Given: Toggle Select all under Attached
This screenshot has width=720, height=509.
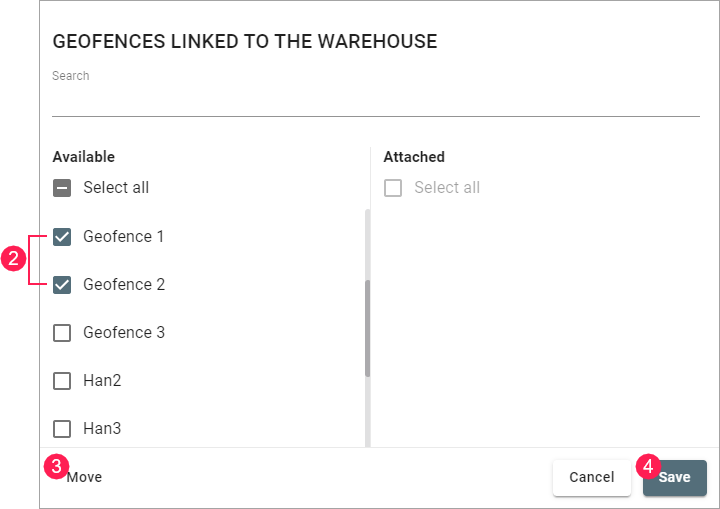Looking at the screenshot, I should point(393,188).
